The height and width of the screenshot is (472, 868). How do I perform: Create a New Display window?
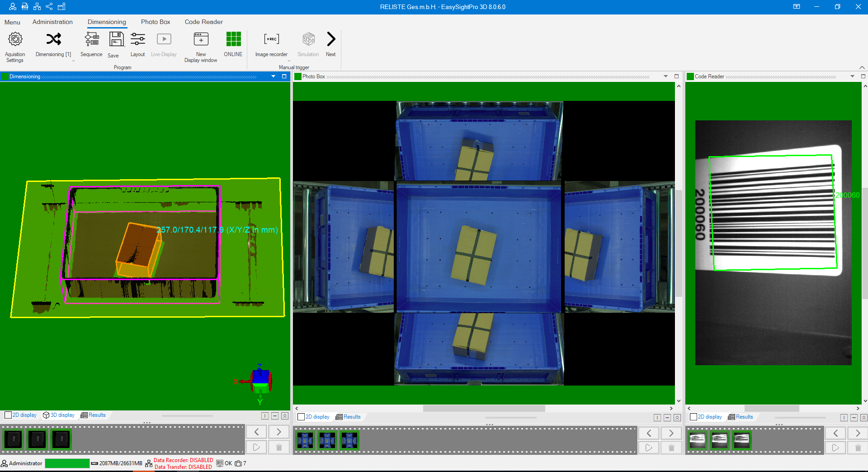201,40
